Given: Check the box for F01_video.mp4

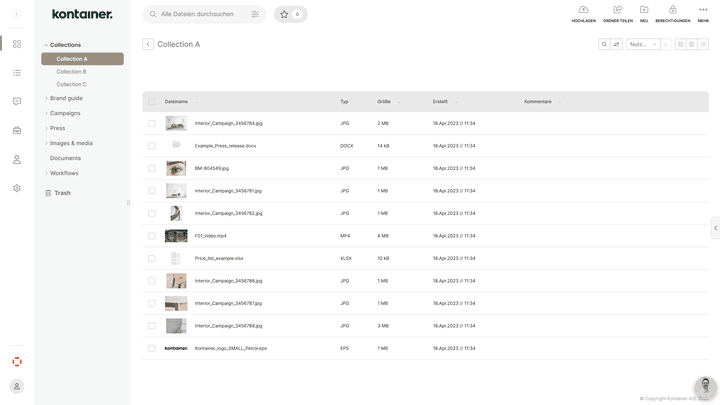Looking at the screenshot, I should tap(152, 236).
